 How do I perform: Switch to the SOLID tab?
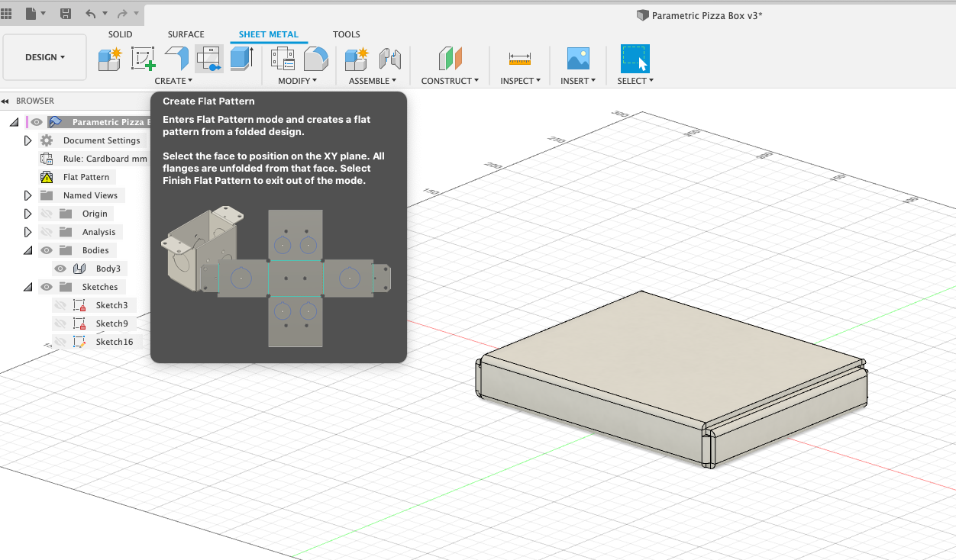point(120,34)
